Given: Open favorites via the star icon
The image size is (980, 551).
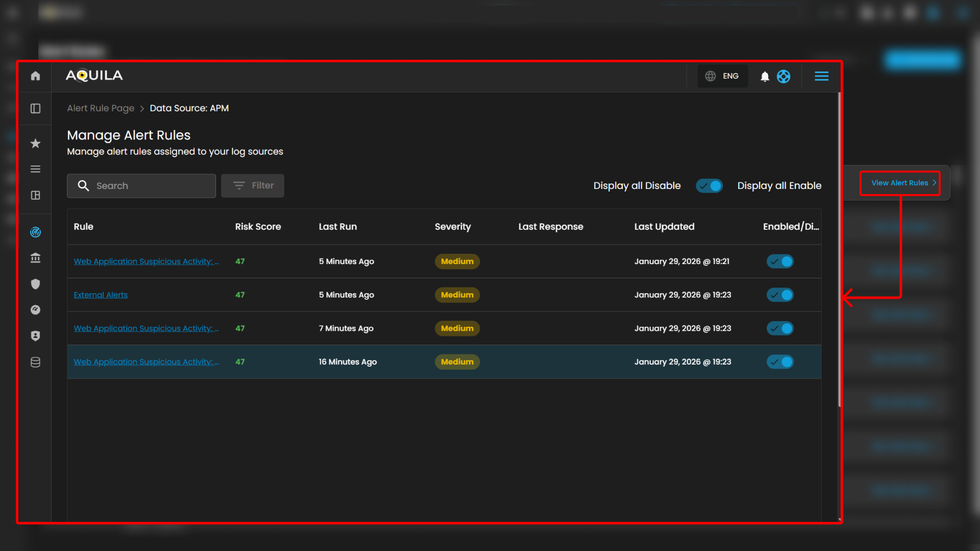Looking at the screenshot, I should (x=35, y=143).
